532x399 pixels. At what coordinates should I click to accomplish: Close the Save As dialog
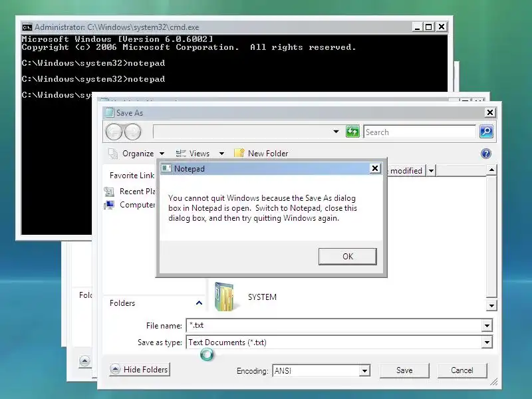click(490, 112)
